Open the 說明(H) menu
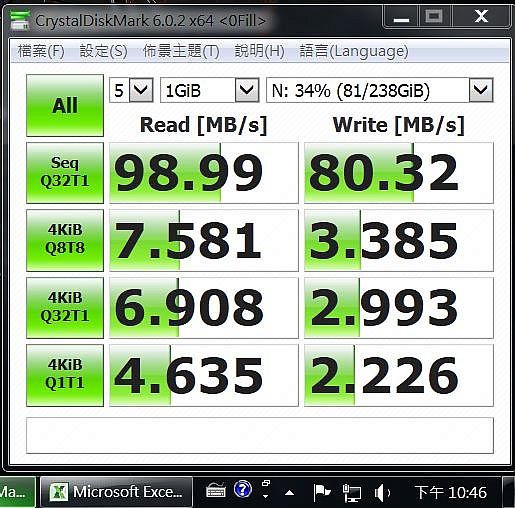Screen dimensions: 515x508 point(259,51)
